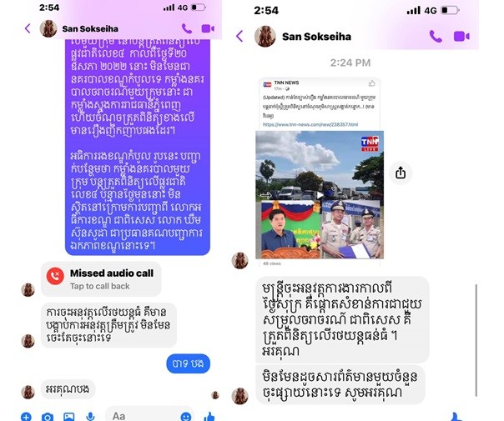Start video call in right chat header
504x421 pixels.
click(x=461, y=37)
